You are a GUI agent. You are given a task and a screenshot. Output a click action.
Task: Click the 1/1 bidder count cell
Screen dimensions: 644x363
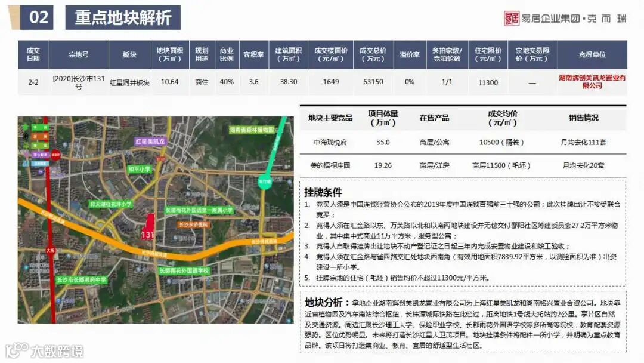(x=447, y=82)
